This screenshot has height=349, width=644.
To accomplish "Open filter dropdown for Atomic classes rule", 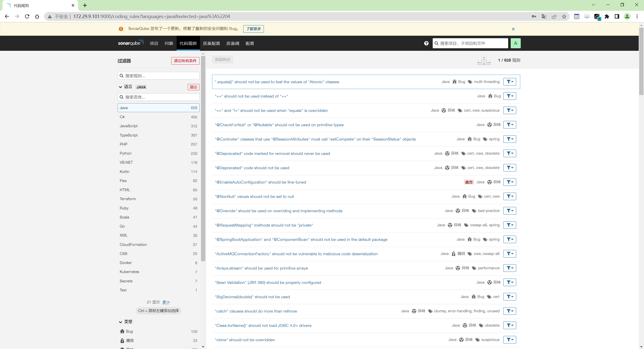I will pyautogui.click(x=510, y=82).
